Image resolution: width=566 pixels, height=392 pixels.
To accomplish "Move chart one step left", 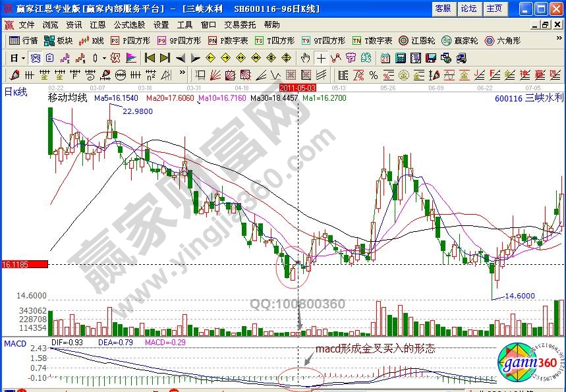I will [x=180, y=58].
